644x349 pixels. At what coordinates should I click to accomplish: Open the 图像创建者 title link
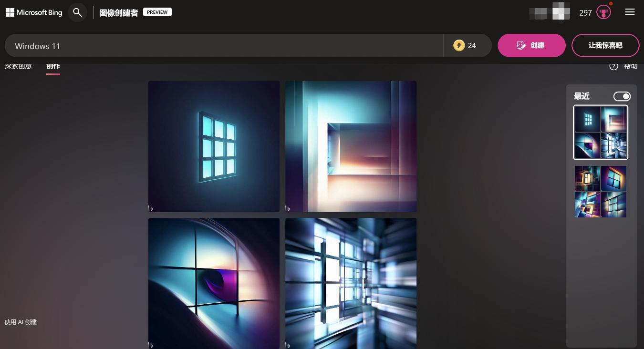[x=119, y=13]
